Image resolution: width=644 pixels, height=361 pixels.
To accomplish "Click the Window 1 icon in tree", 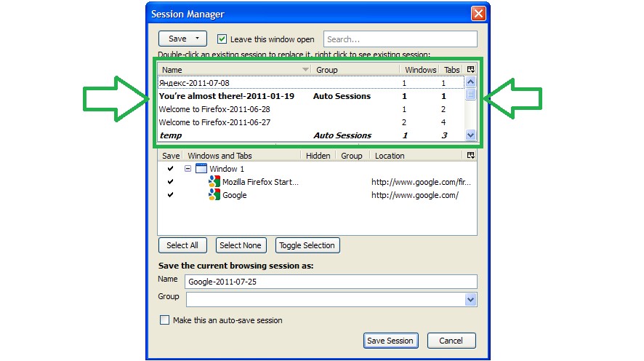I will tap(201, 169).
